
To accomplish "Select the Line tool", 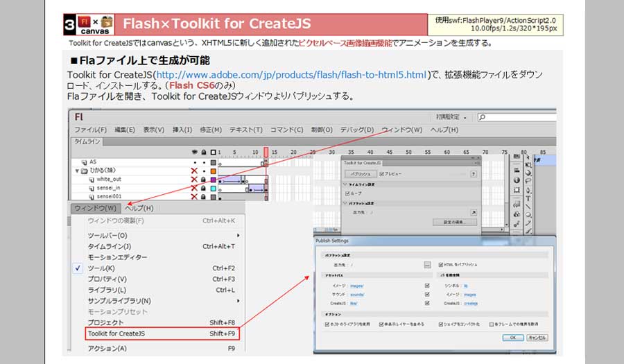I will coord(528,206).
